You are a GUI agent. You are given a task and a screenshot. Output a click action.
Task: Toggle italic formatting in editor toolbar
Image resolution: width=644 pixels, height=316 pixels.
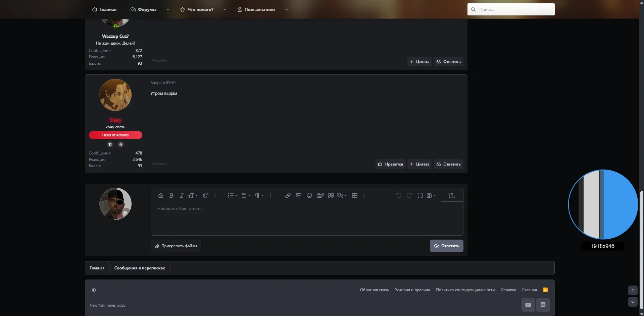click(182, 195)
